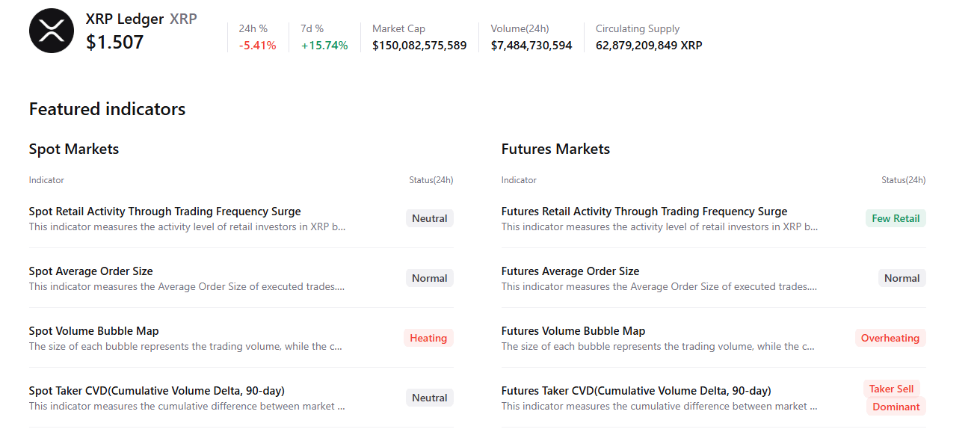Image resolution: width=980 pixels, height=435 pixels.
Task: Open Futures Retail Activity Through Trading Frequency Surge
Action: pyautogui.click(x=644, y=212)
